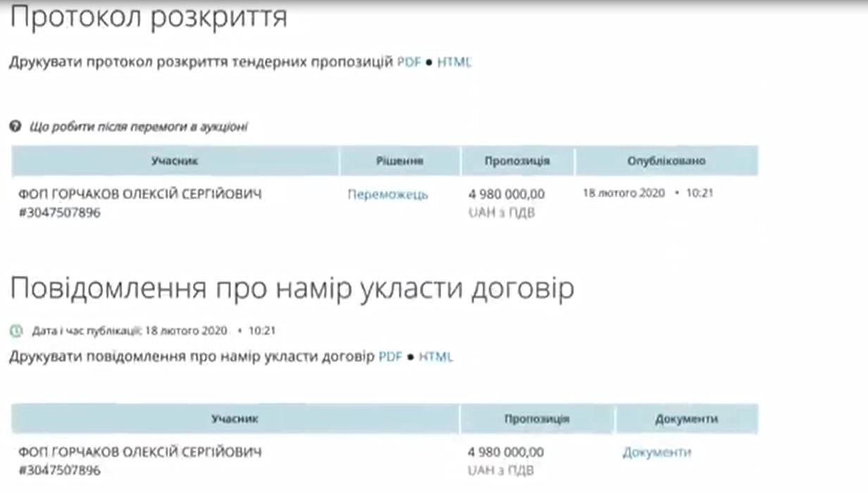Click the question mark help icon

click(x=15, y=127)
